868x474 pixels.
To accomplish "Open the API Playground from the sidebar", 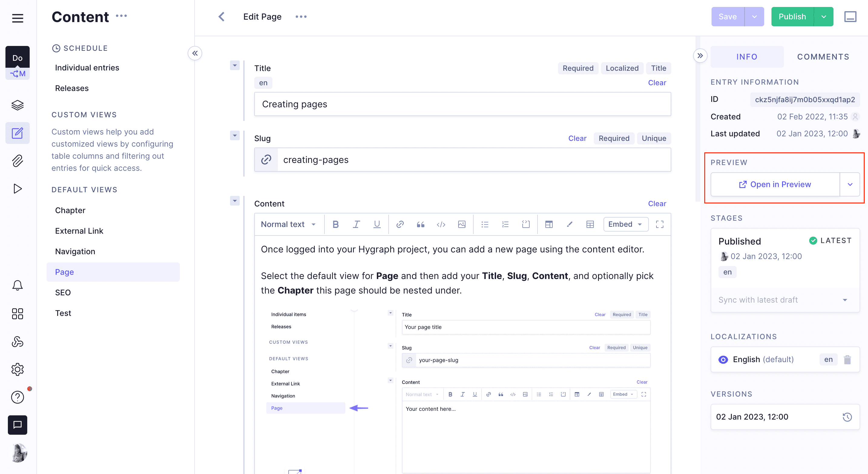I will (18, 189).
